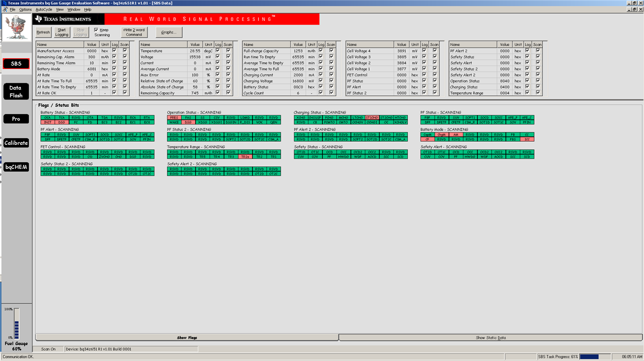Viewport: 644px width, 361px height.
Task: Open the Options menu
Action: point(25,9)
